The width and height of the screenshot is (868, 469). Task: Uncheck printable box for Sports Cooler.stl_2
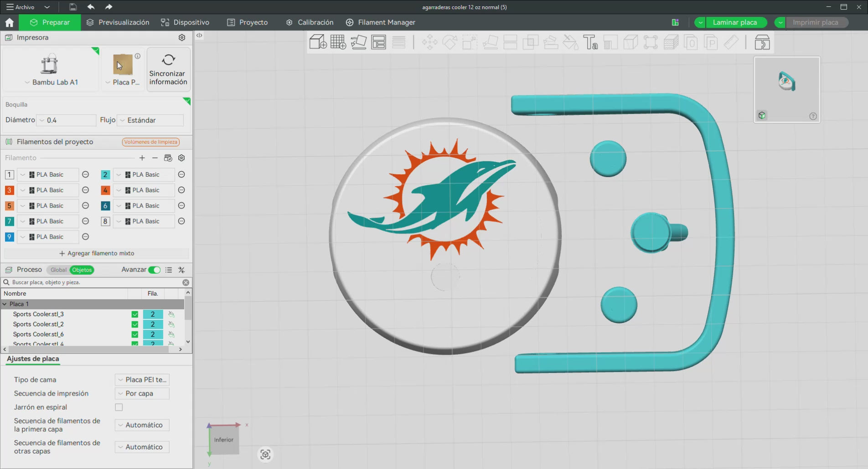(135, 324)
